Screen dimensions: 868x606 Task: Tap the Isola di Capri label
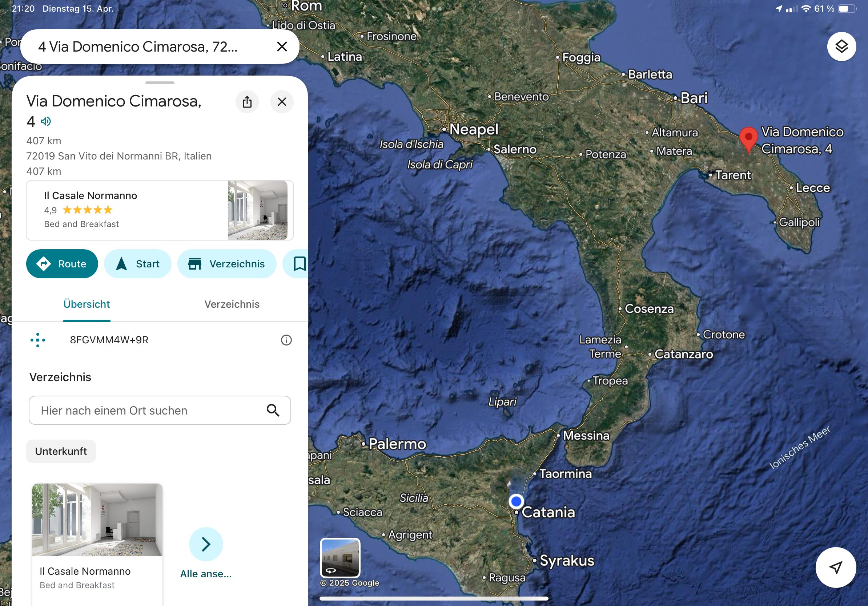click(x=440, y=164)
